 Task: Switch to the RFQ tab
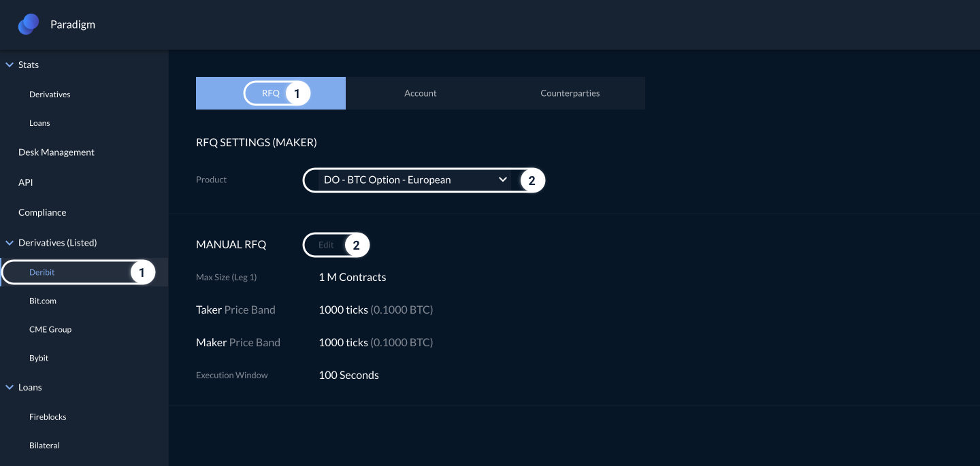click(x=271, y=93)
